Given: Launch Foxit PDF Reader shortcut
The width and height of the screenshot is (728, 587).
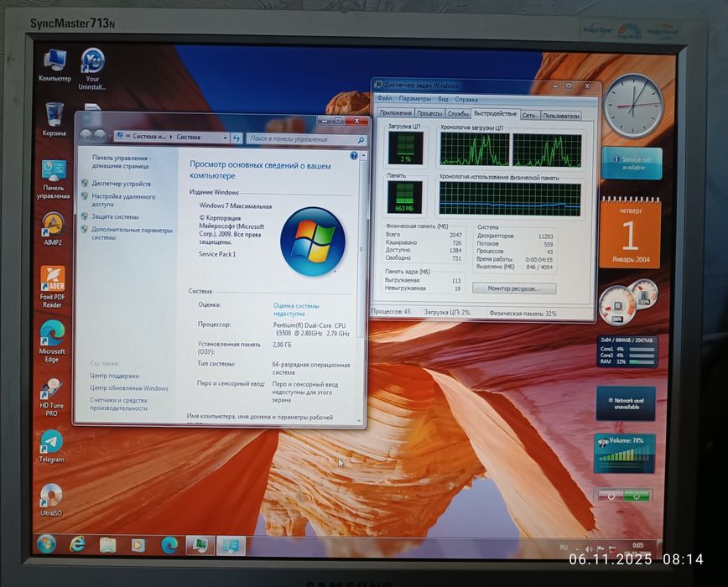Looking at the screenshot, I should 53,288.
